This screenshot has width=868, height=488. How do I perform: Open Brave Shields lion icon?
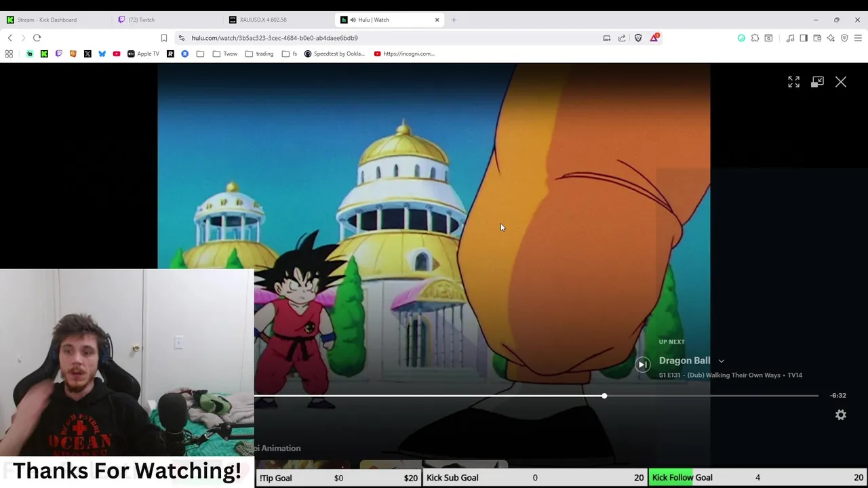pyautogui.click(x=638, y=38)
